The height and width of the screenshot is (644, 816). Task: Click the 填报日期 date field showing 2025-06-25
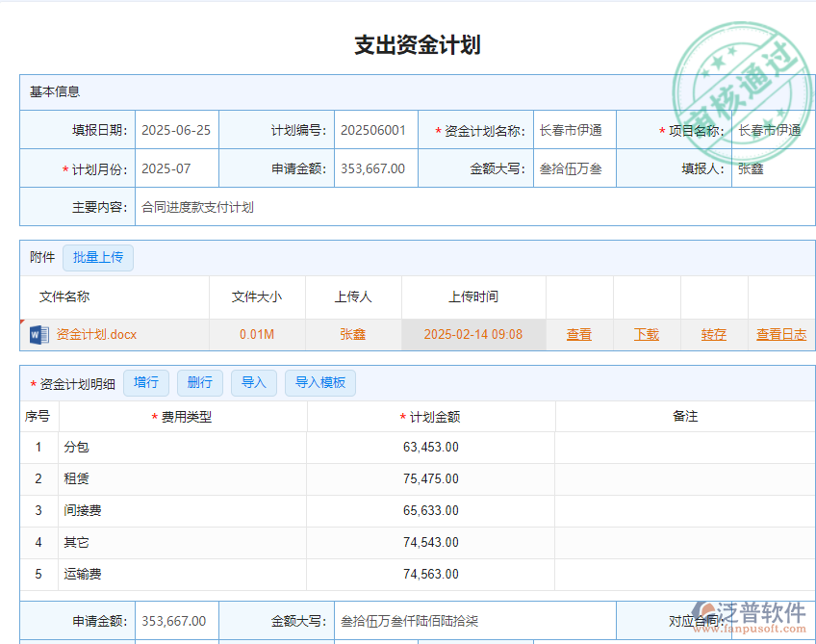(x=175, y=128)
